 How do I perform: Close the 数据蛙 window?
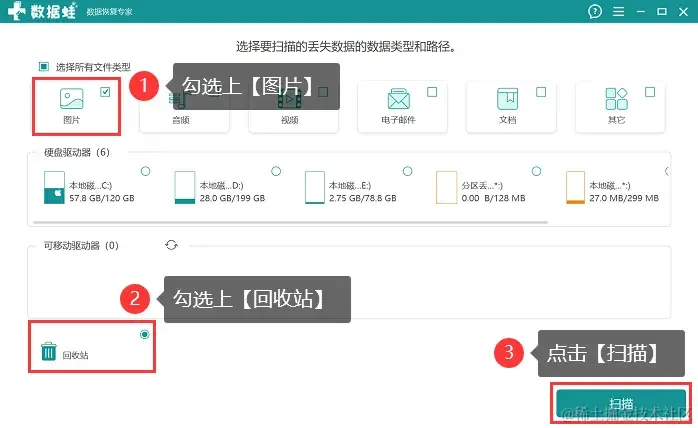683,12
